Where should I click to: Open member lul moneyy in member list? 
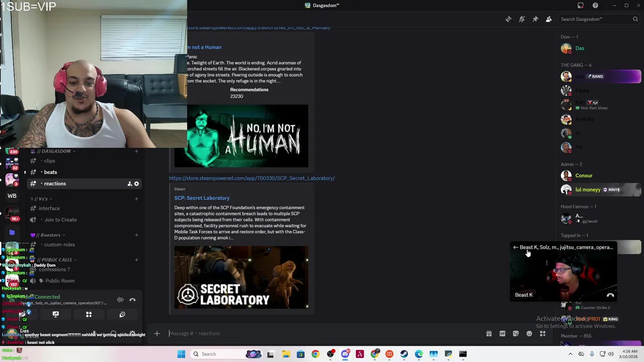(x=600, y=190)
